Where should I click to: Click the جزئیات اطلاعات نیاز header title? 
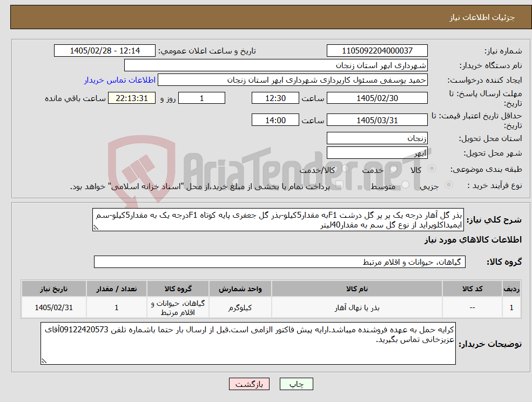pyautogui.click(x=482, y=17)
